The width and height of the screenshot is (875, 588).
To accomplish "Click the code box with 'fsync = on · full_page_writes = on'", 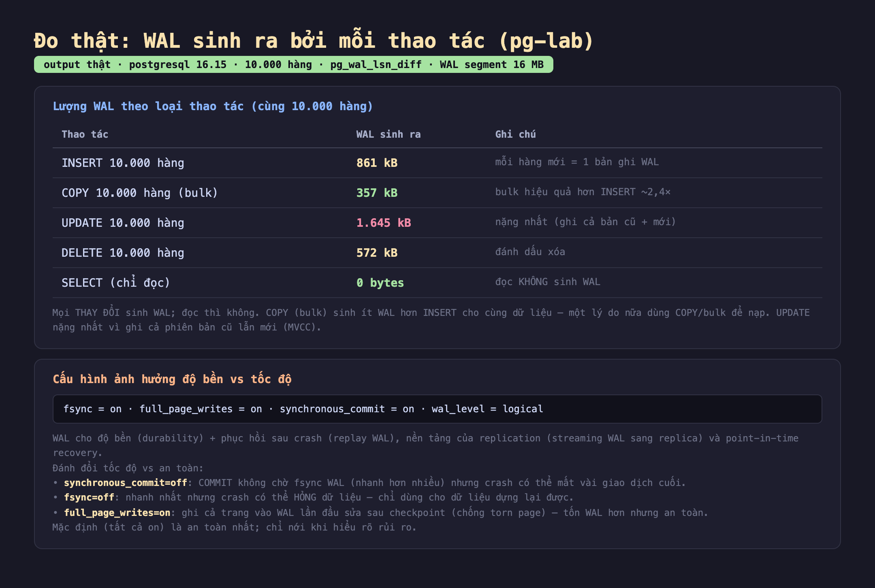I will (437, 409).
